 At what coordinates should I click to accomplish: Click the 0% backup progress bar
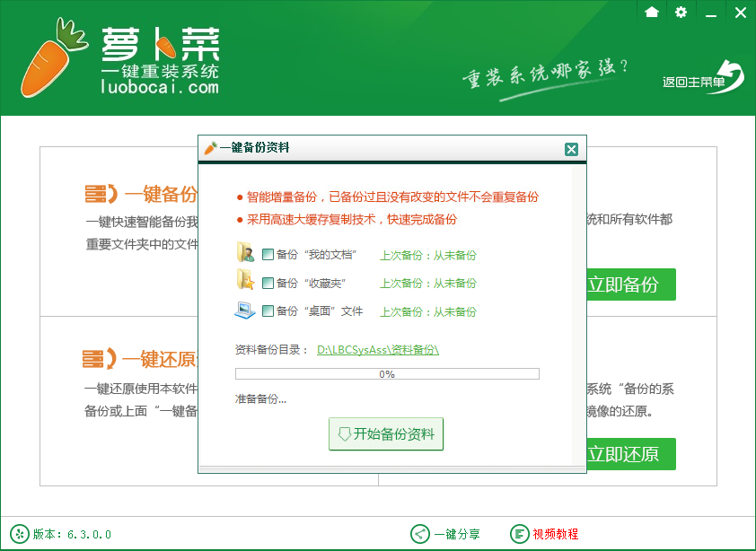pos(387,374)
